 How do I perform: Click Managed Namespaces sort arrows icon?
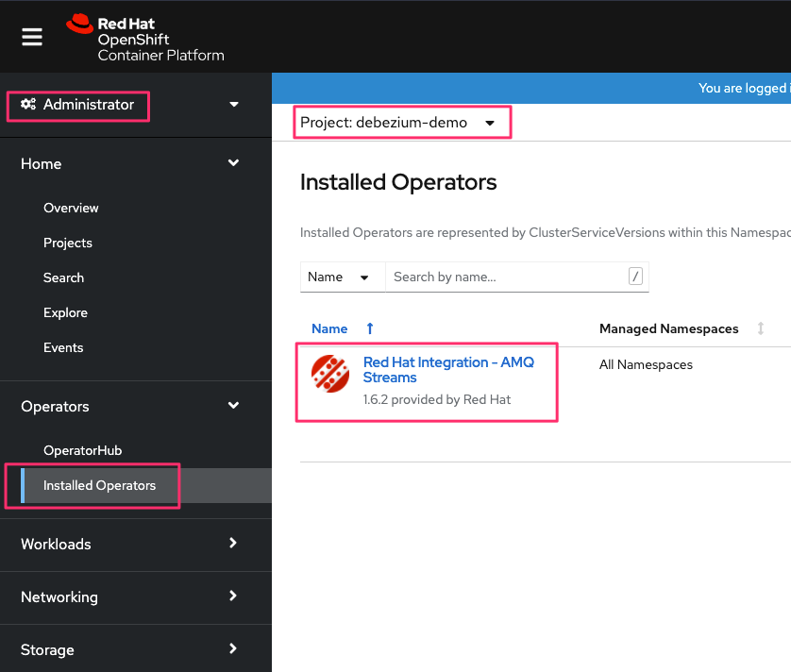click(x=761, y=329)
